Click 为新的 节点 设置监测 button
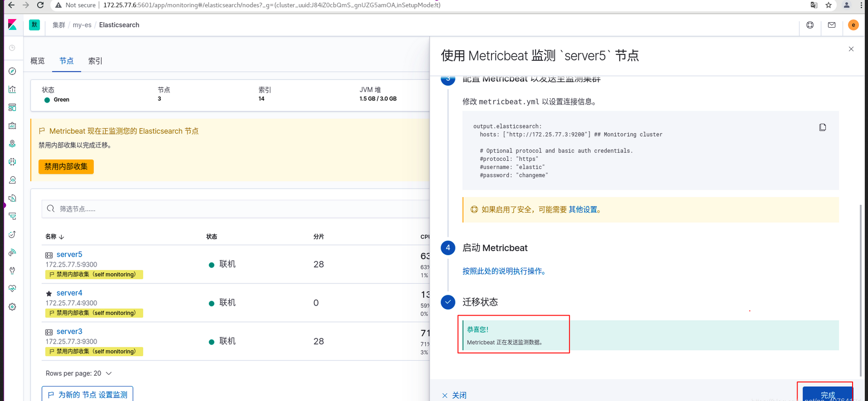The height and width of the screenshot is (401, 868). click(88, 395)
